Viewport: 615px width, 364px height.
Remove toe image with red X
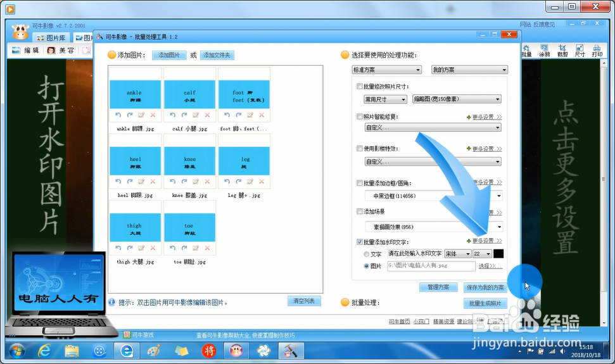[208, 248]
